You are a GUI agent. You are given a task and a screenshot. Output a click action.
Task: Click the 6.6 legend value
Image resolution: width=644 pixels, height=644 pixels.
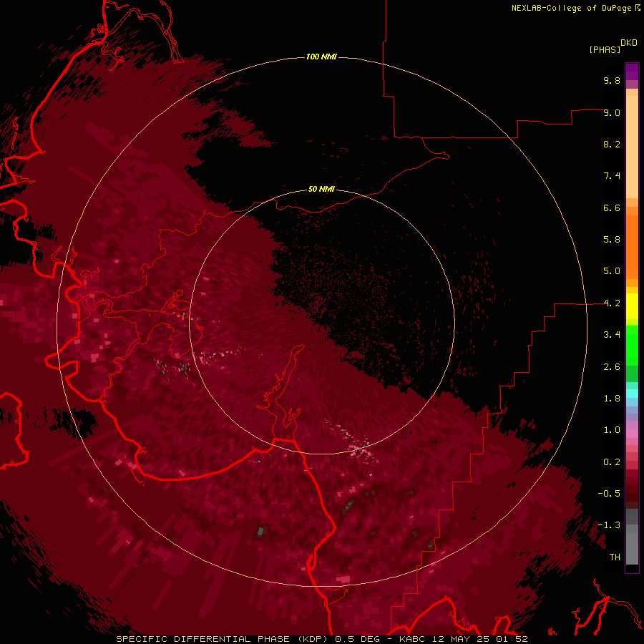pos(612,208)
